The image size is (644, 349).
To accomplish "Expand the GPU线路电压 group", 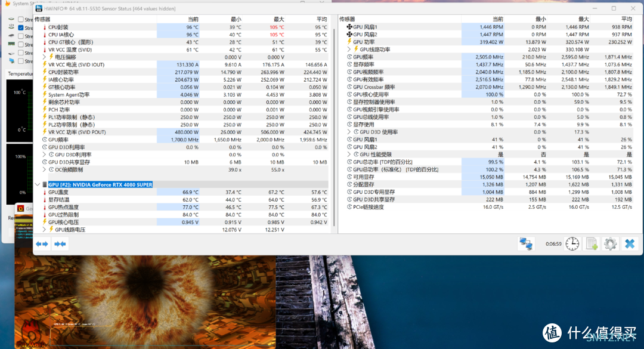I will [44, 229].
